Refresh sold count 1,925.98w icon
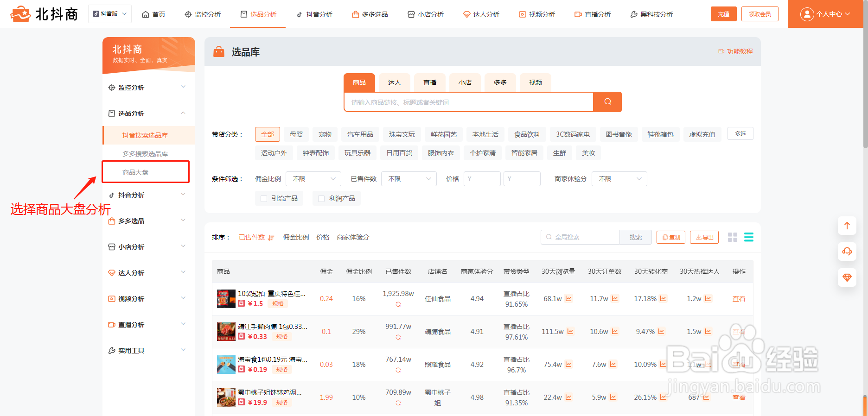 (x=398, y=304)
